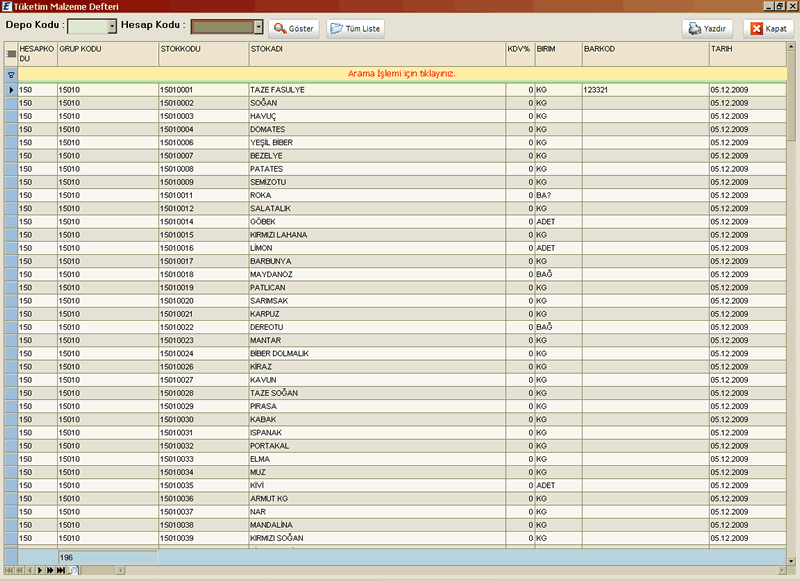Select the PATLICAN row
The image size is (800, 581).
point(402,288)
